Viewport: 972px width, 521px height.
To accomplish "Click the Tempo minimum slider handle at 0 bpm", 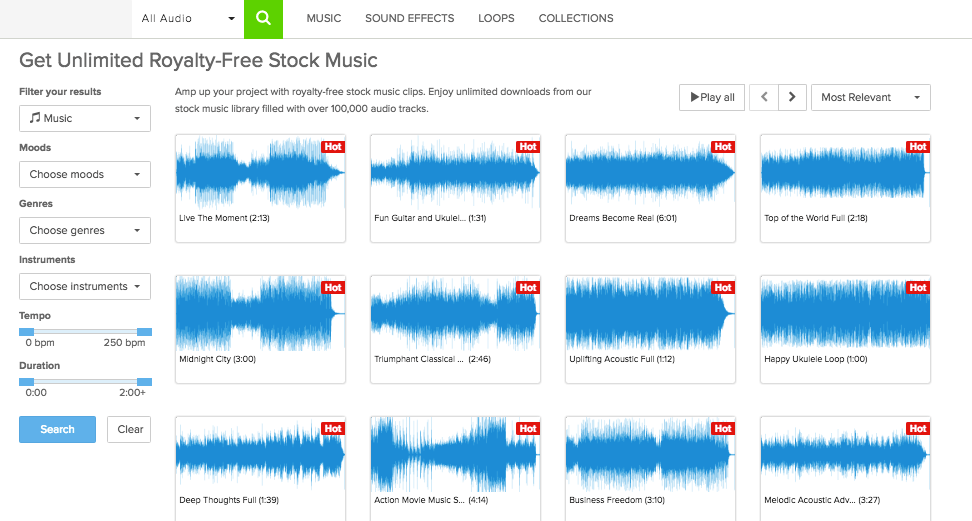I will (26, 332).
